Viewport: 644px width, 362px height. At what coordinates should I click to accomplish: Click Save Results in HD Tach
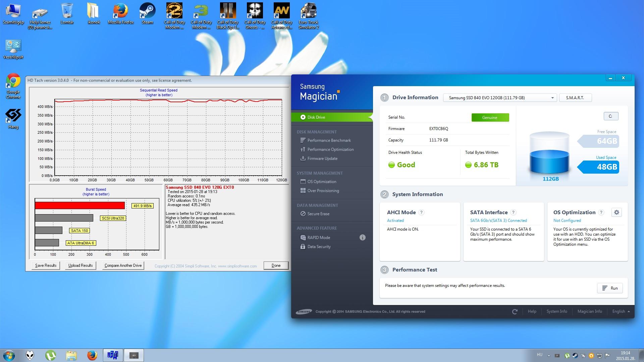(x=46, y=265)
